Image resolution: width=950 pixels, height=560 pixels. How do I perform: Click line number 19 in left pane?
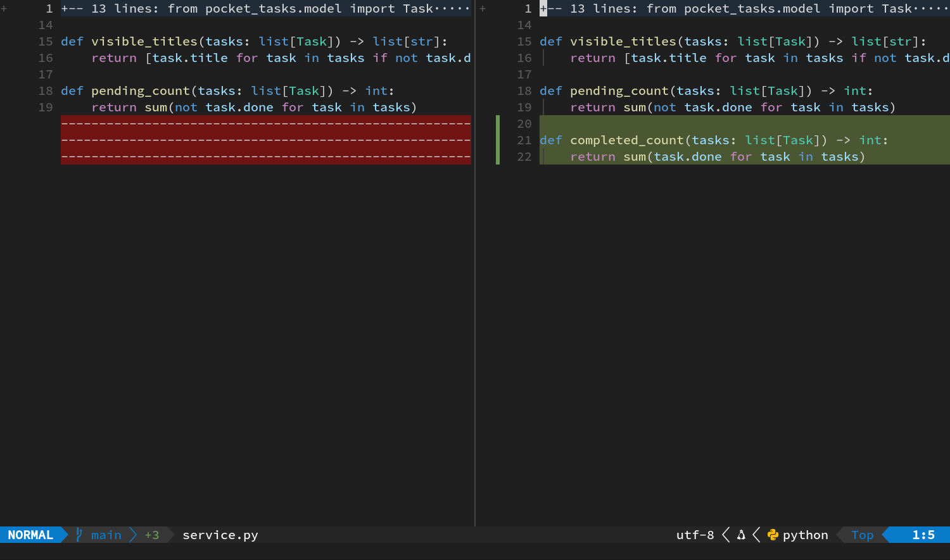point(46,108)
